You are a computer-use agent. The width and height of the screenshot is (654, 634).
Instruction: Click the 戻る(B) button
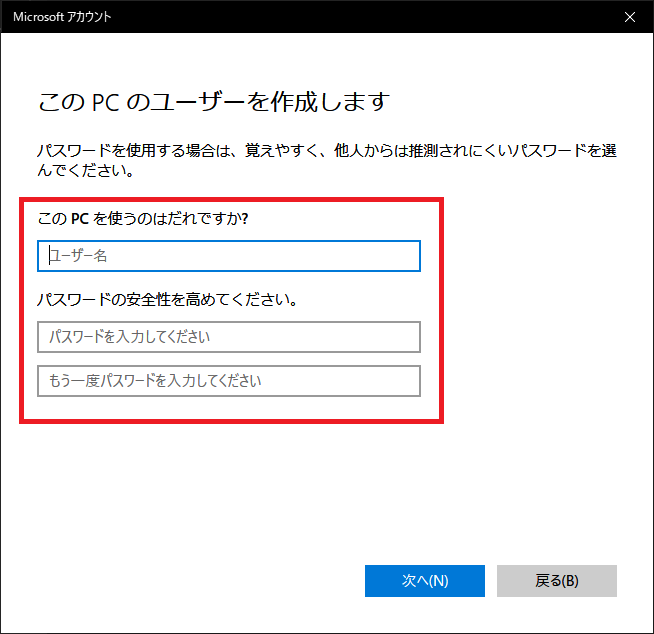click(556, 581)
